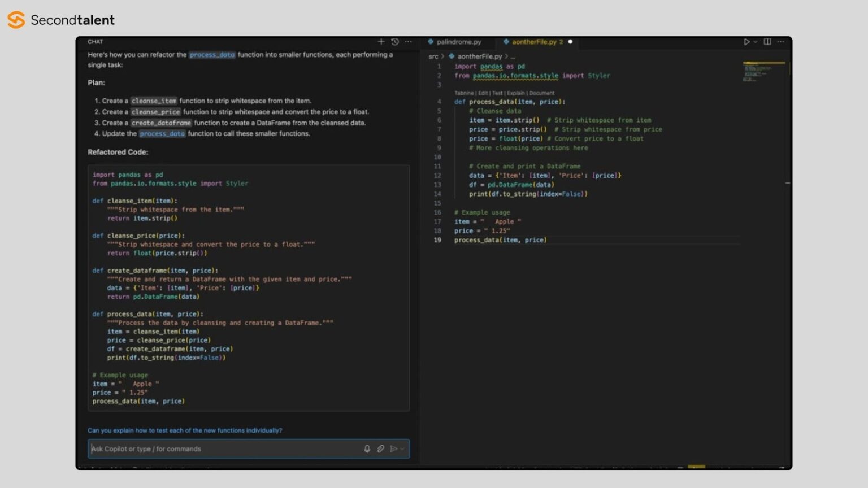868x488 pixels.
Task: Send the chat message with the arrow icon
Action: coord(394,448)
